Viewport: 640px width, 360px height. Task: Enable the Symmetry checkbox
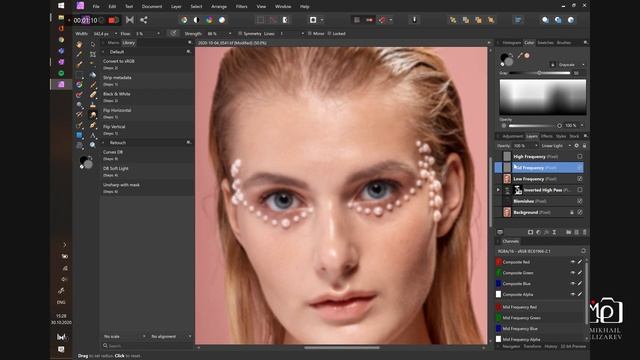(x=240, y=33)
